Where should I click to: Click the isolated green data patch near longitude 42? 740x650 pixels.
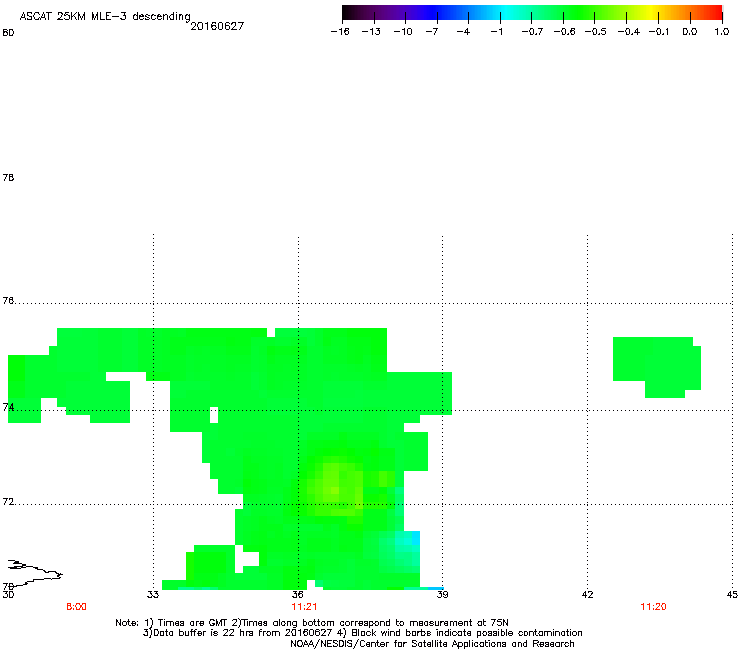[x=656, y=367]
